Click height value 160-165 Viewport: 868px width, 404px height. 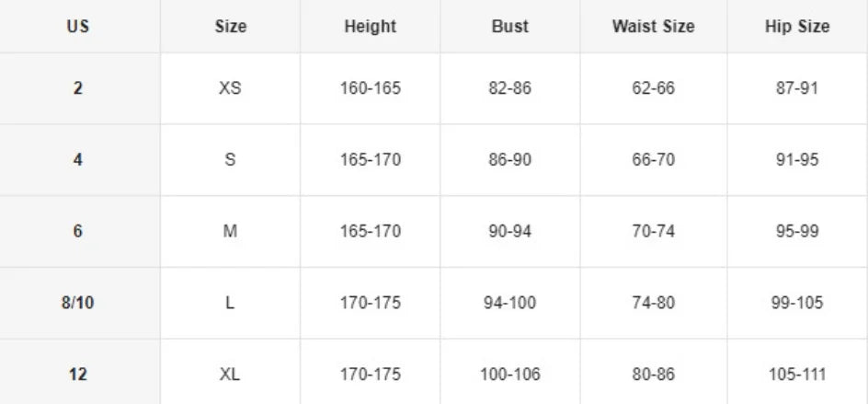point(370,88)
